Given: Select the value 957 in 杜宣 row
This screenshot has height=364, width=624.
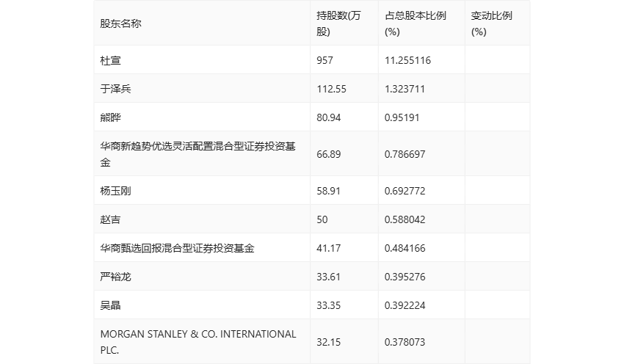Looking at the screenshot, I should click(324, 60).
